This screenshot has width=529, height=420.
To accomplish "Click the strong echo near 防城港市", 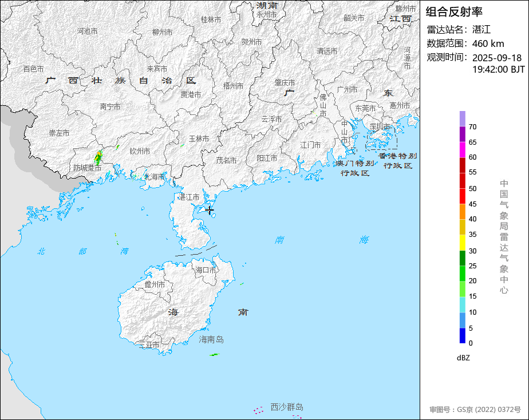I will (98, 157).
